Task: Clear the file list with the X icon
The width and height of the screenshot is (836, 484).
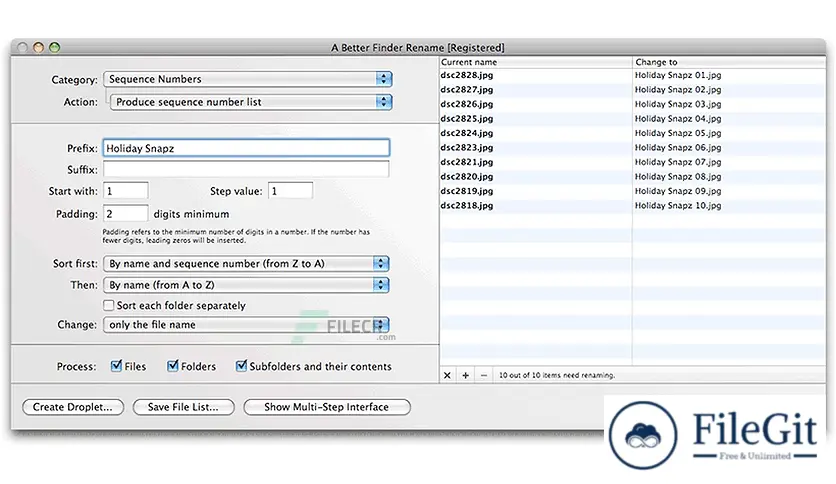Action: [x=447, y=375]
